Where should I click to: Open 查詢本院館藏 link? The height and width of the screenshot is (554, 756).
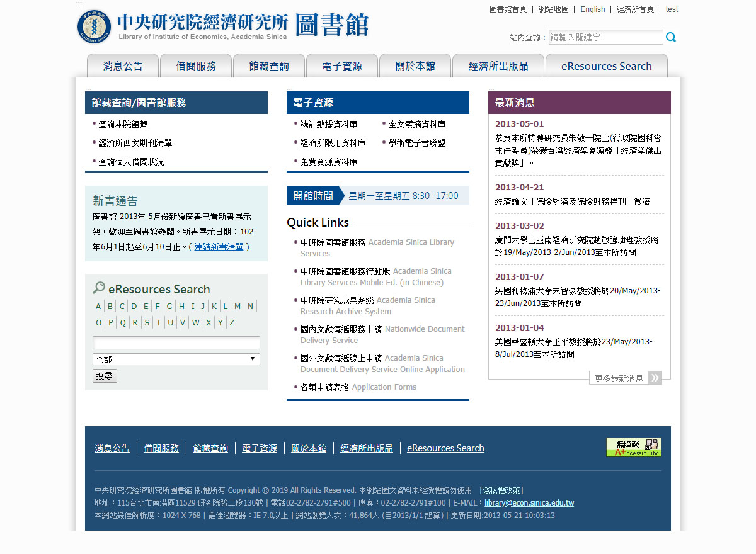[123, 125]
